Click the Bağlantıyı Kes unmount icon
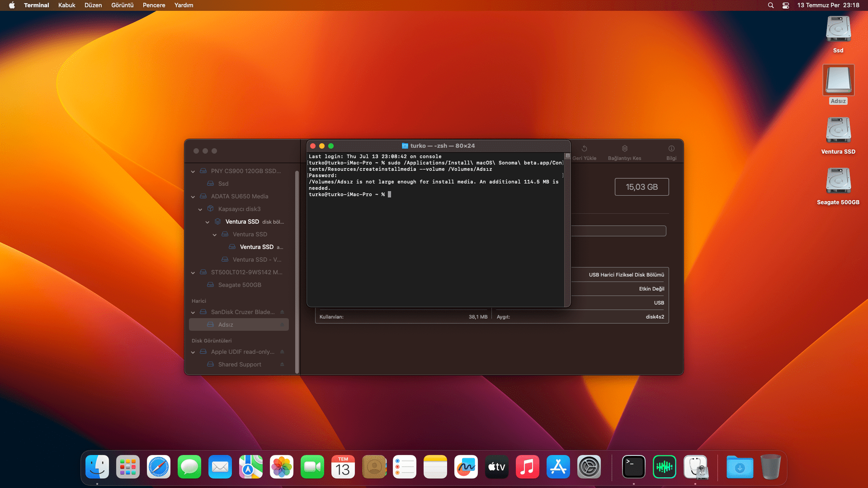 [624, 149]
